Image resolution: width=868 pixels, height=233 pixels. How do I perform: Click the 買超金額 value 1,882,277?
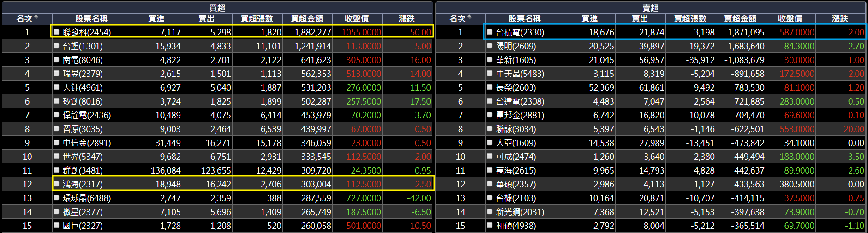pos(313,32)
